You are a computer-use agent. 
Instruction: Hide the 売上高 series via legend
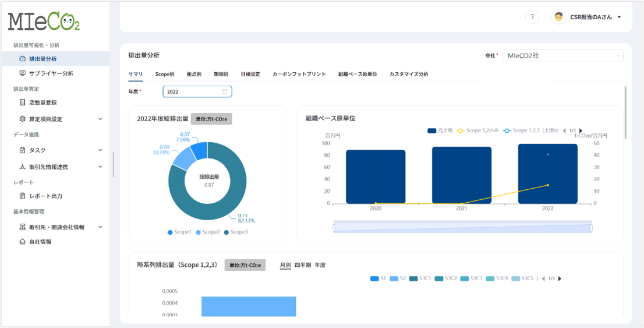pos(436,131)
